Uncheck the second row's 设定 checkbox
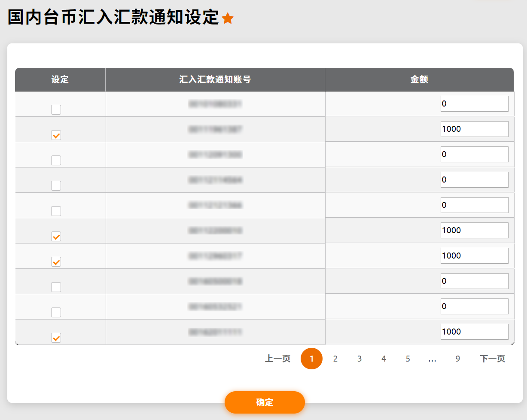The height and width of the screenshot is (420, 527). (56, 135)
